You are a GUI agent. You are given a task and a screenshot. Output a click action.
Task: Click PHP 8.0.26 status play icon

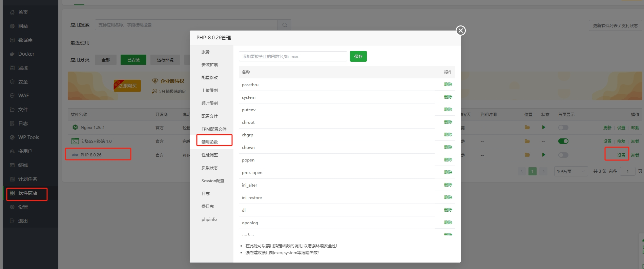tap(544, 155)
